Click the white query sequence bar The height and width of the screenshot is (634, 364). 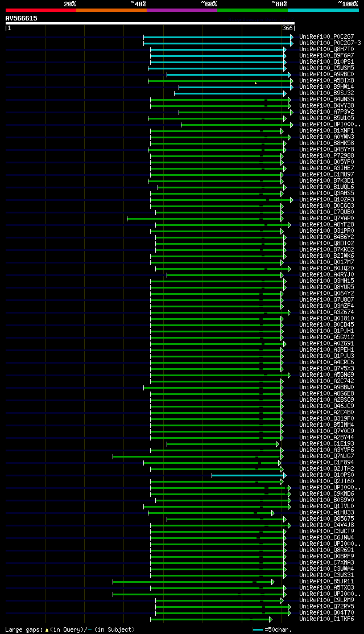[x=150, y=23]
